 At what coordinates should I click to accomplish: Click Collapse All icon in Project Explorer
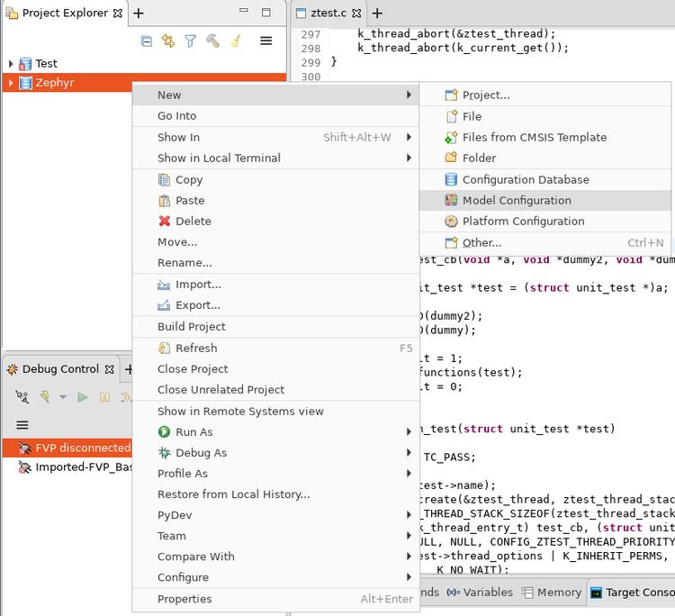click(x=147, y=41)
